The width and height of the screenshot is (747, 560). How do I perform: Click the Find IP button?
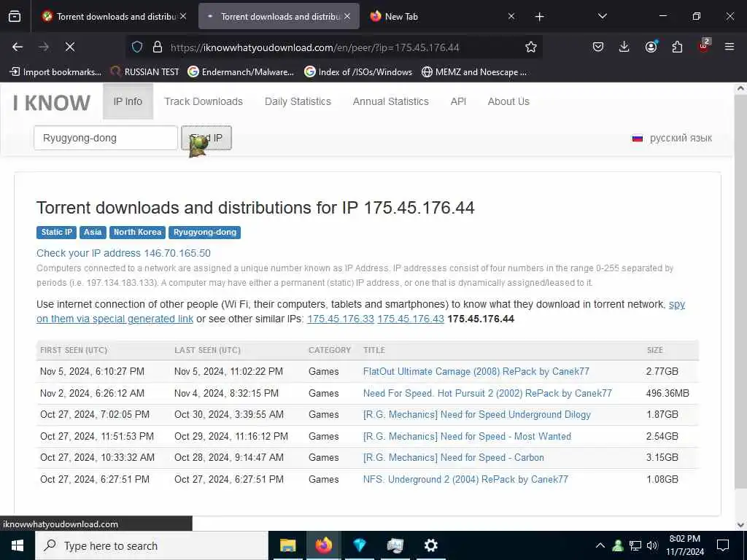pos(206,138)
